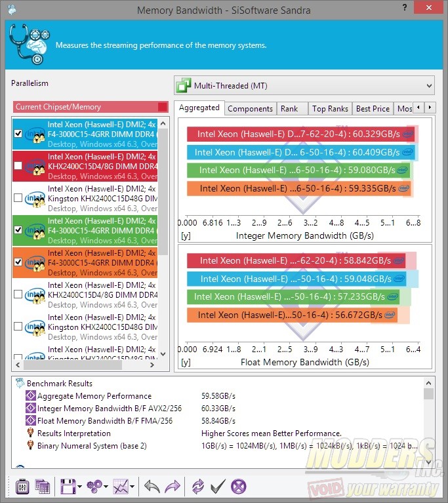Click the Intel icon in the blue list row
The width and height of the screenshot is (448, 503).
coord(35,134)
